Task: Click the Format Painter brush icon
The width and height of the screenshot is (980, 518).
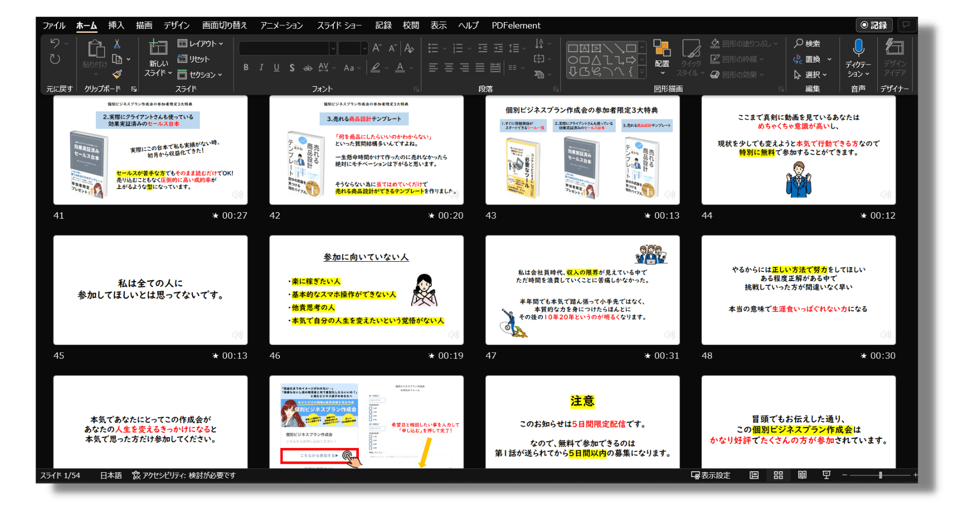Action: [x=117, y=74]
